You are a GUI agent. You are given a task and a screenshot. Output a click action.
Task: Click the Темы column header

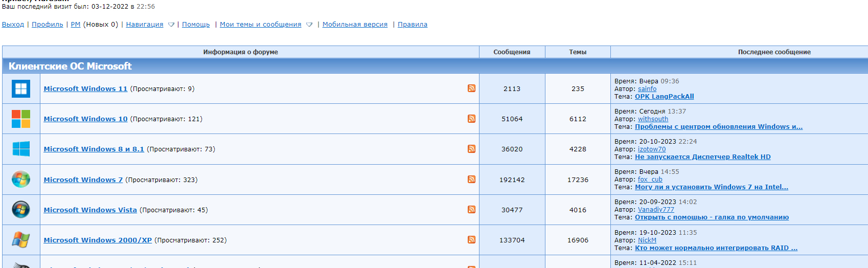(578, 52)
